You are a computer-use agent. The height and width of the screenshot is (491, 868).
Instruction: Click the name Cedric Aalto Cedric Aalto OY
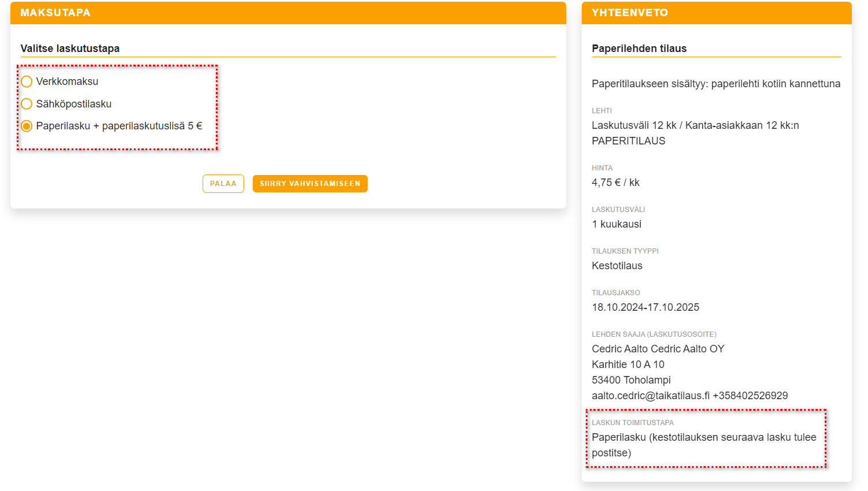(658, 349)
